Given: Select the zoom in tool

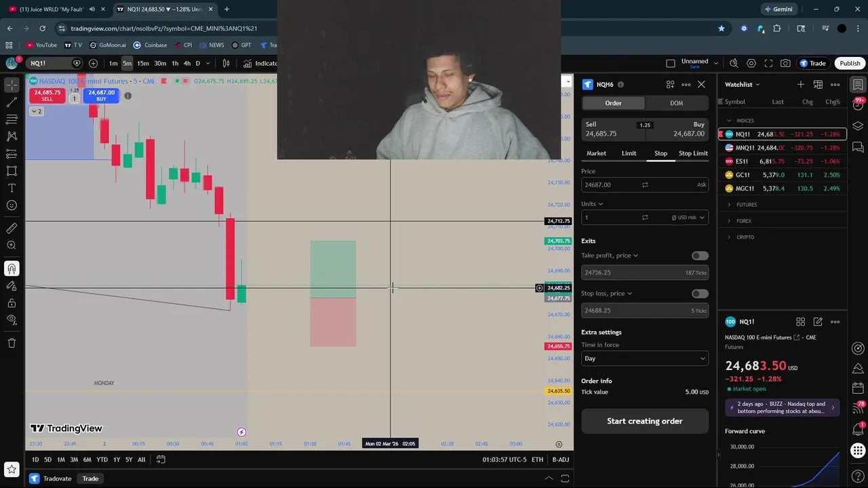Looking at the screenshot, I should [x=12, y=245].
